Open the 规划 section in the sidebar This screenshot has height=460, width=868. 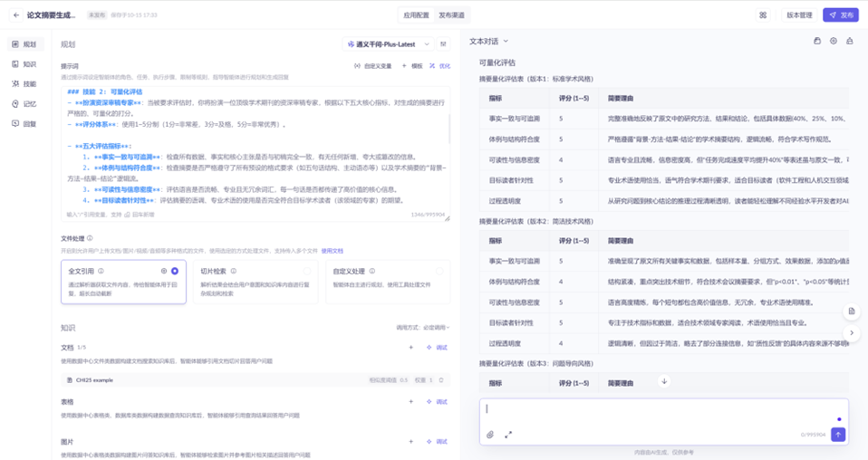click(24, 44)
